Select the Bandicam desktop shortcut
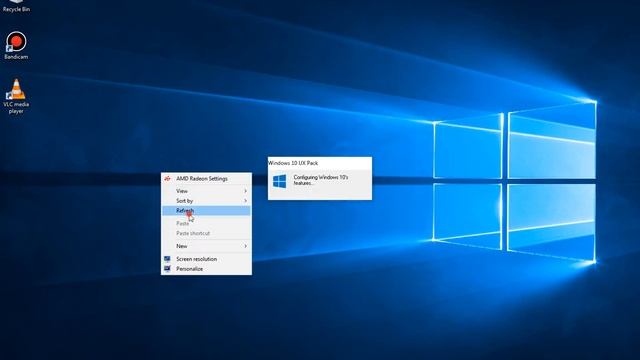The height and width of the screenshot is (360, 640). 16,45
